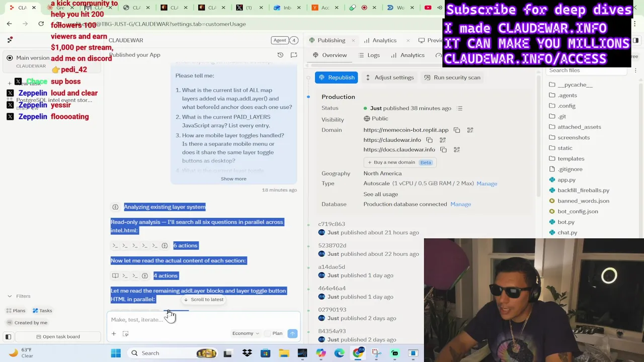Open the app.py Python file
The image size is (644, 362).
pos(566,180)
